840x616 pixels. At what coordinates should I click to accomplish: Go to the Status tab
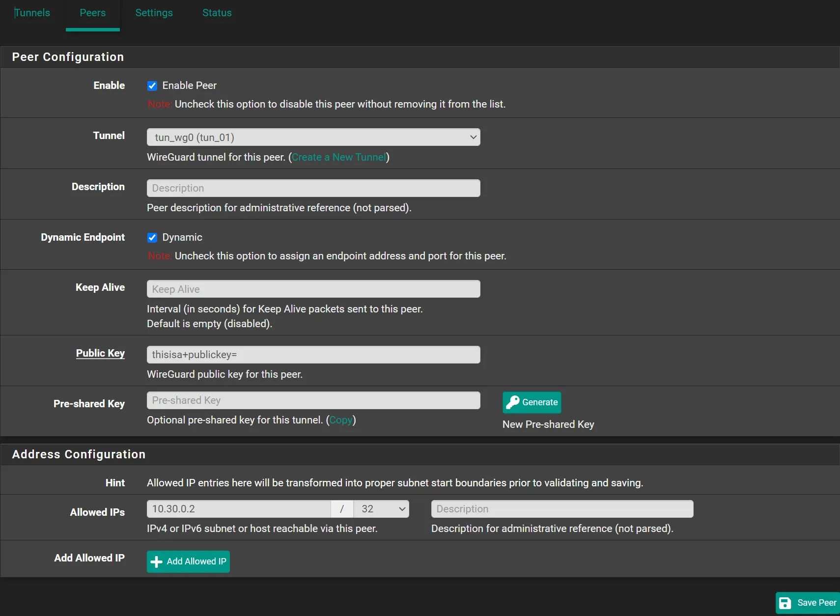(217, 13)
